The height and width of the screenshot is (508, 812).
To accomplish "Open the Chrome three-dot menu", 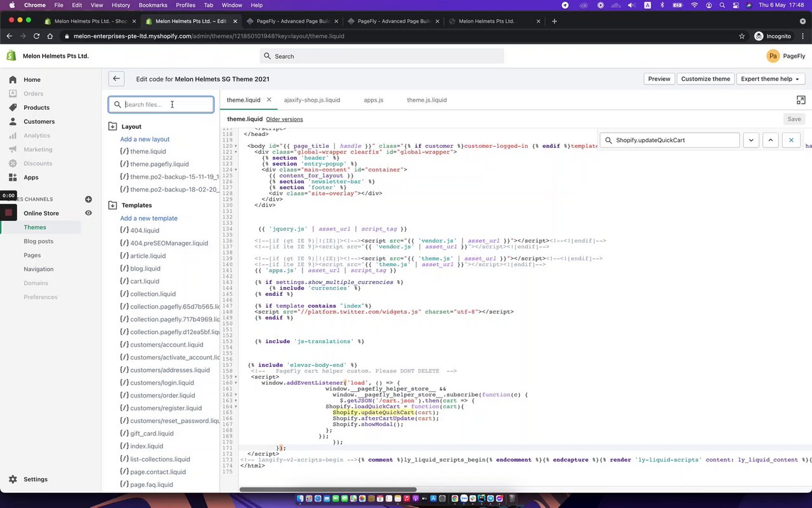I will point(803,36).
